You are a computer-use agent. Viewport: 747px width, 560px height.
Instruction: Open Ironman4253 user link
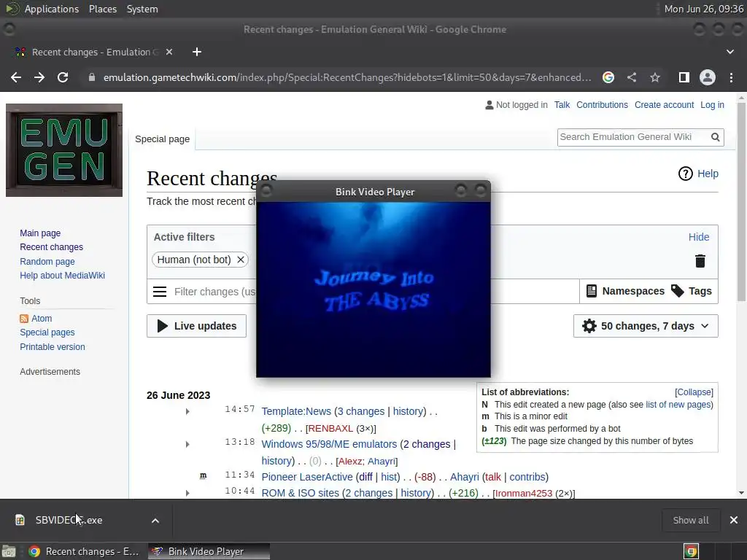click(x=524, y=494)
